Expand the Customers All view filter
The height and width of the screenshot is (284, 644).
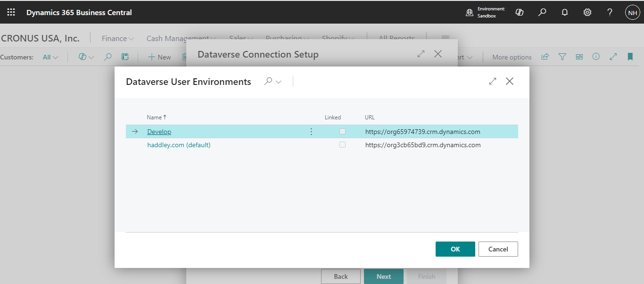tap(50, 57)
